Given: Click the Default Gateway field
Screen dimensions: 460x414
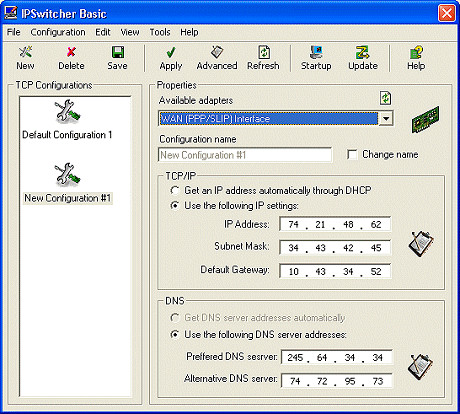Looking at the screenshot, I should coord(335,271).
